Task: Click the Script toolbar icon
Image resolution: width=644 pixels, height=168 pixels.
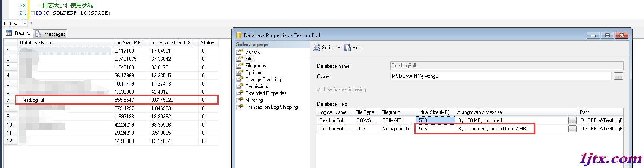Action: (317, 48)
